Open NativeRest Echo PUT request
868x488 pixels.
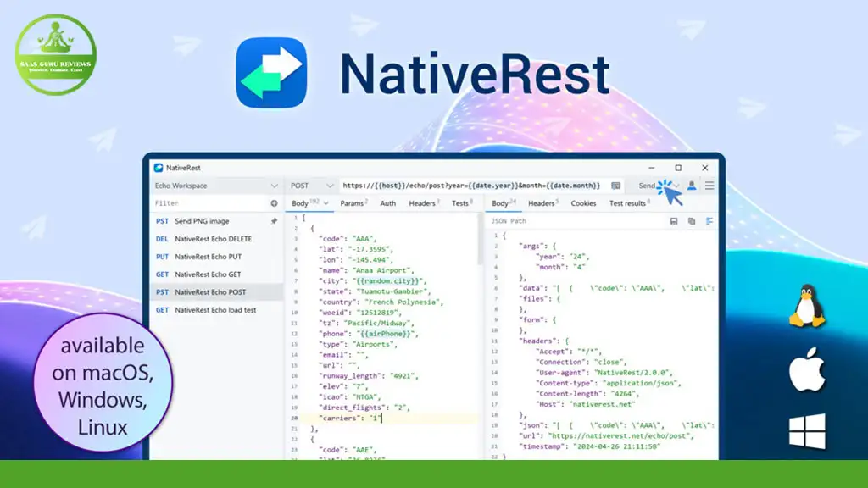tap(216, 256)
